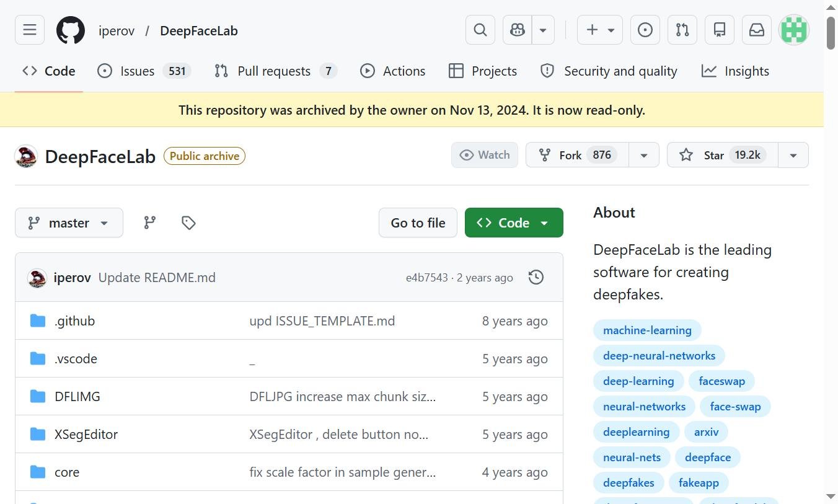Open fix scale factor commit link
838x504 pixels.
[x=343, y=472]
